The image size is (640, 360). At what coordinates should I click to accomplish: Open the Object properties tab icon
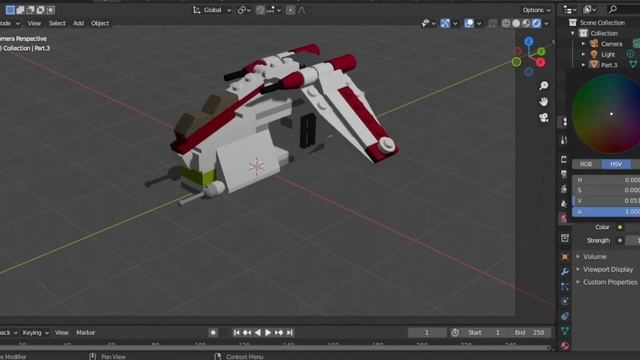click(565, 257)
